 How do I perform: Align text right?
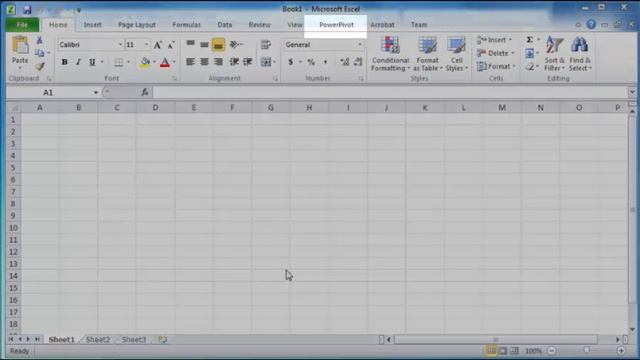point(218,62)
